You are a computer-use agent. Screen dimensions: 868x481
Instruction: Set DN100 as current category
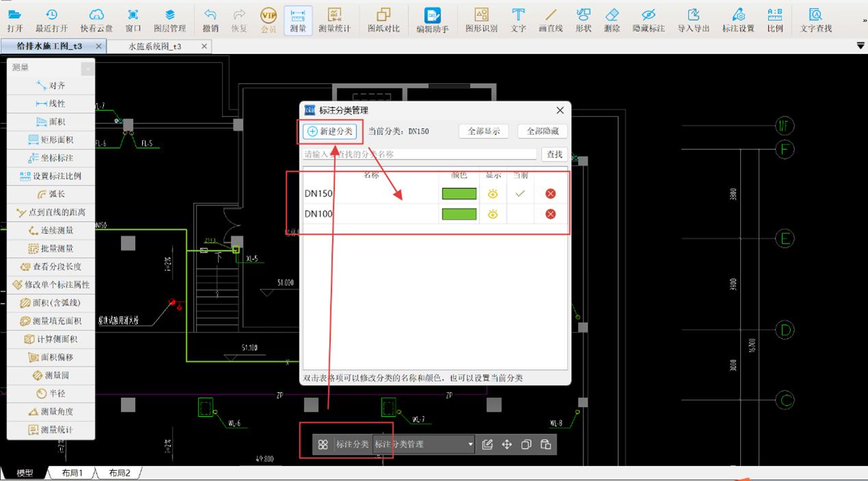tap(520, 214)
